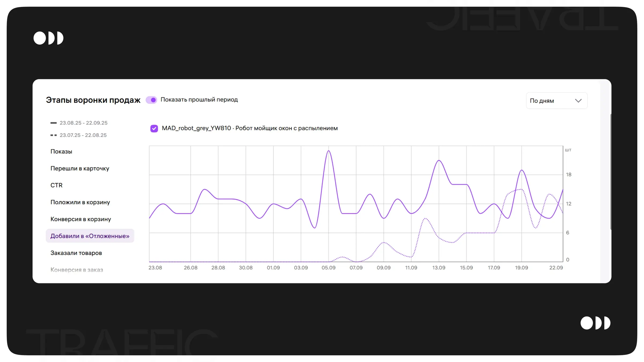Click the vertical scrollbar on the card's right edge
Screen dimensions: 644x362
[611, 172]
